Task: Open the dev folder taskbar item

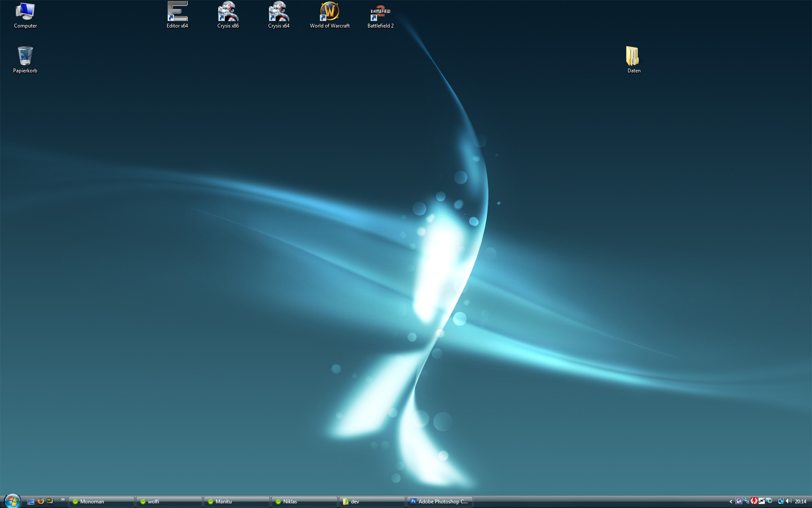Action: 372,502
